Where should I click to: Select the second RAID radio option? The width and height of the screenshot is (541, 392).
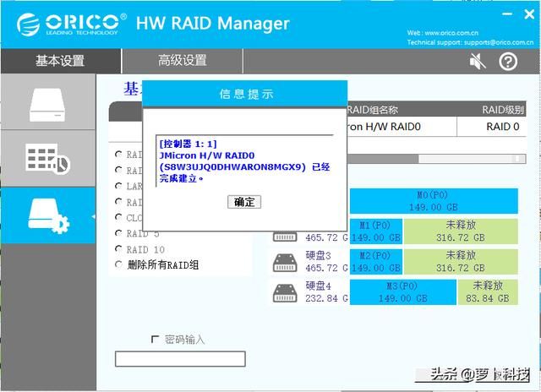point(118,171)
